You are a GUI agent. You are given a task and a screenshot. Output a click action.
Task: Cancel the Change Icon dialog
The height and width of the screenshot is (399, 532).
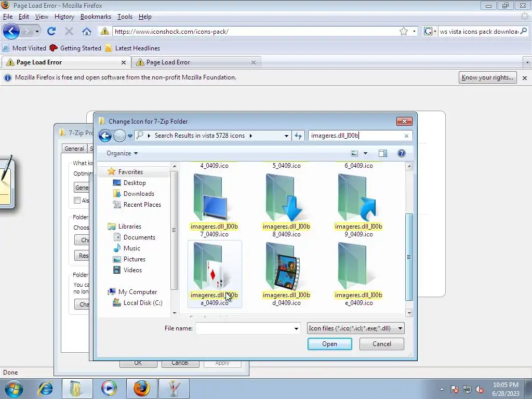tap(382, 344)
